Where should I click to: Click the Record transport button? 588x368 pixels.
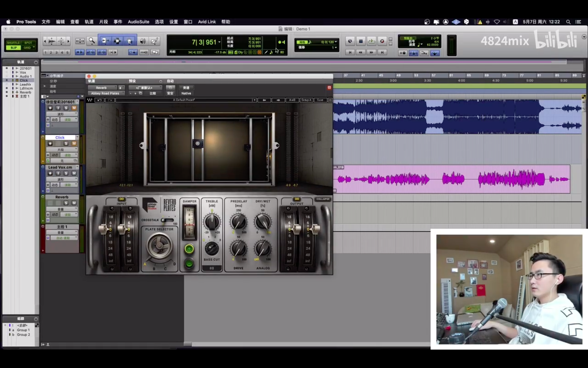[382, 41]
